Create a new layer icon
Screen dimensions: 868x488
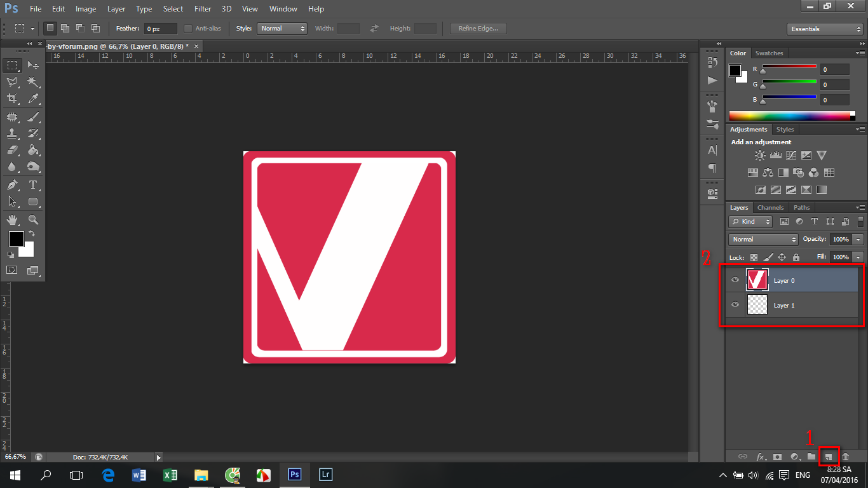829,456
